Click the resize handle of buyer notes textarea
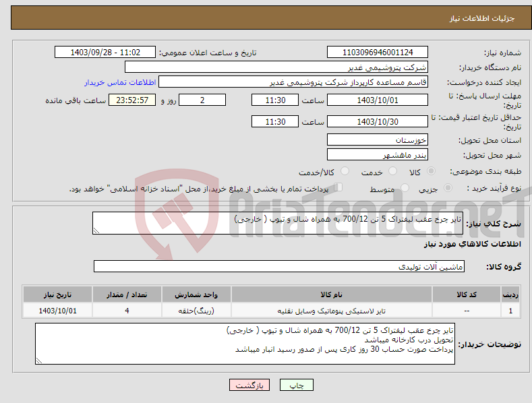 pos(39,361)
